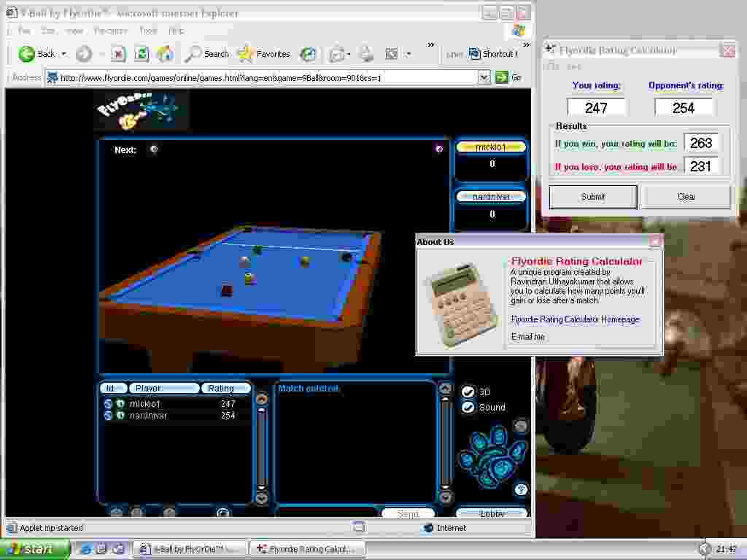Switch to the Flyordie Rating Calculator taskbar button

(x=308, y=549)
